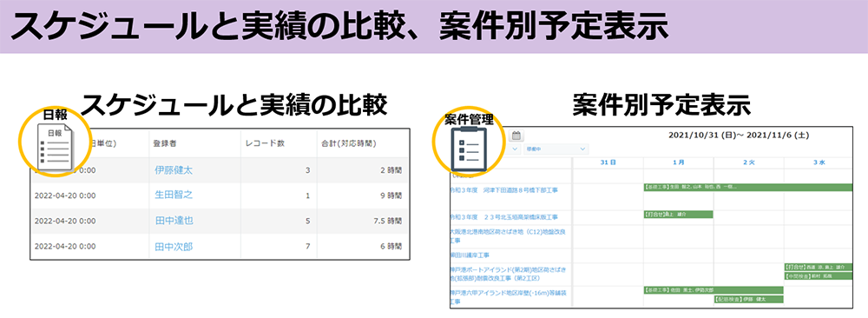Viewport: 868px width, 318px height.
Task: Click the 合計(対応時間) column header
Action: pyautogui.click(x=349, y=143)
